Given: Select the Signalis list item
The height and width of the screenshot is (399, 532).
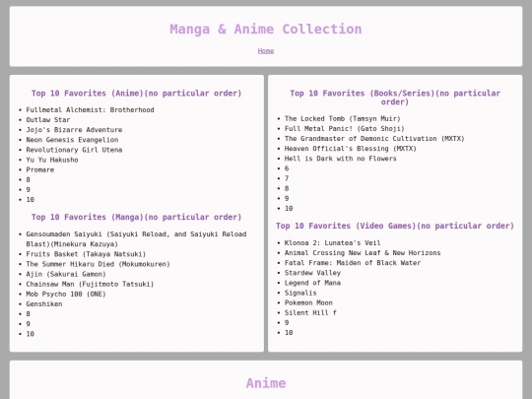Looking at the screenshot, I should (300, 293).
